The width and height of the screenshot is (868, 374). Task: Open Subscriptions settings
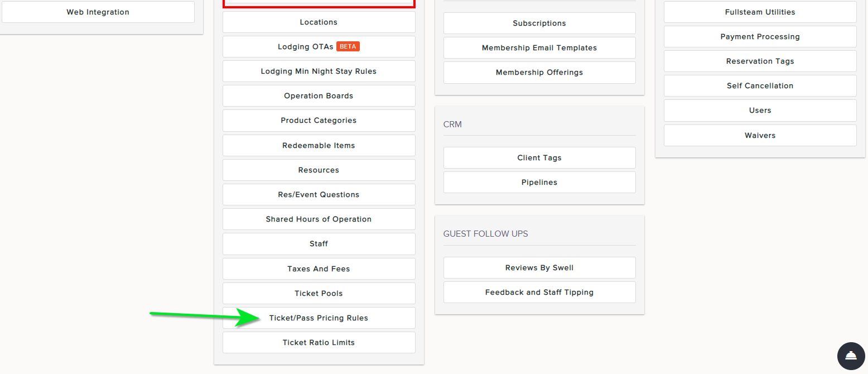(x=539, y=23)
